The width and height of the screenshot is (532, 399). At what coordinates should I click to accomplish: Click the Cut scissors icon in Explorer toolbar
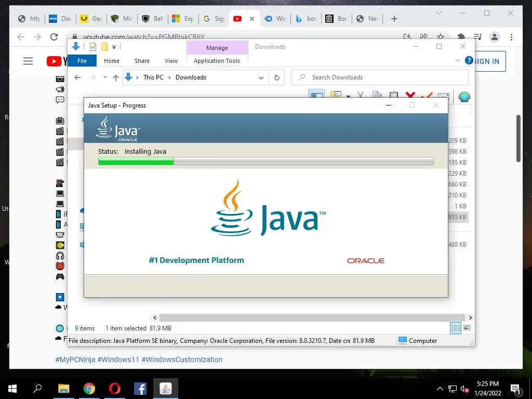[x=360, y=95]
